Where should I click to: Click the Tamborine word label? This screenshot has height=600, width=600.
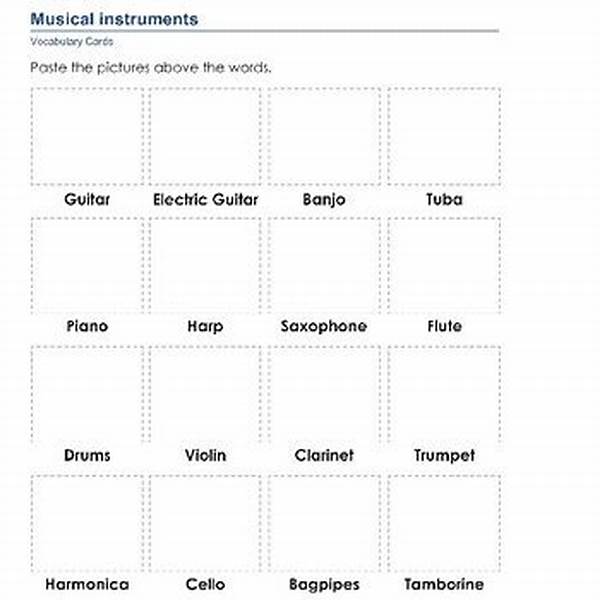tap(444, 584)
